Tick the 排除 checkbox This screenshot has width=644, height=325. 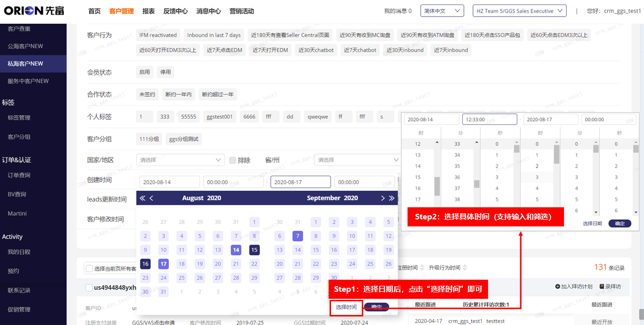[x=232, y=160]
